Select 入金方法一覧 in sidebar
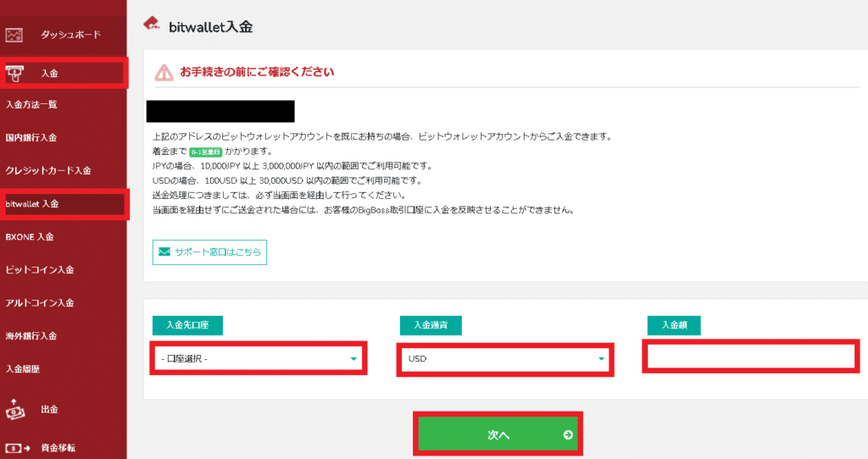Screen dimensions: 868x459 pyautogui.click(x=31, y=104)
